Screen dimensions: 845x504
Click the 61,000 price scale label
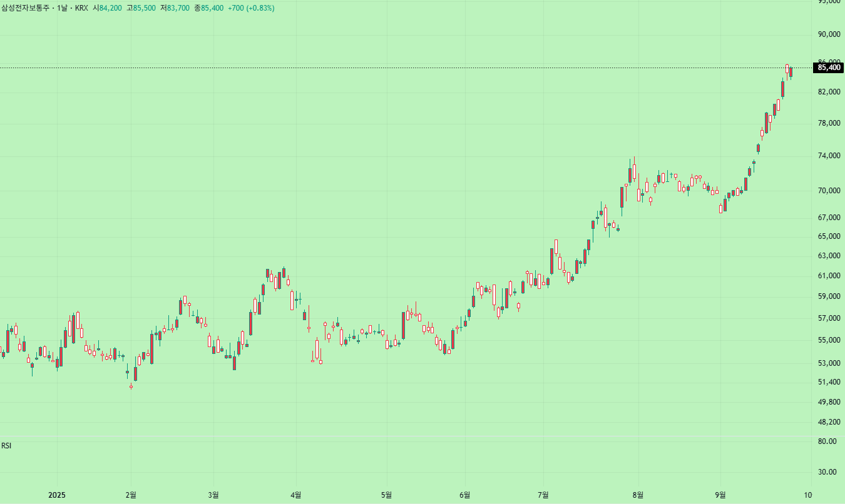click(828, 276)
